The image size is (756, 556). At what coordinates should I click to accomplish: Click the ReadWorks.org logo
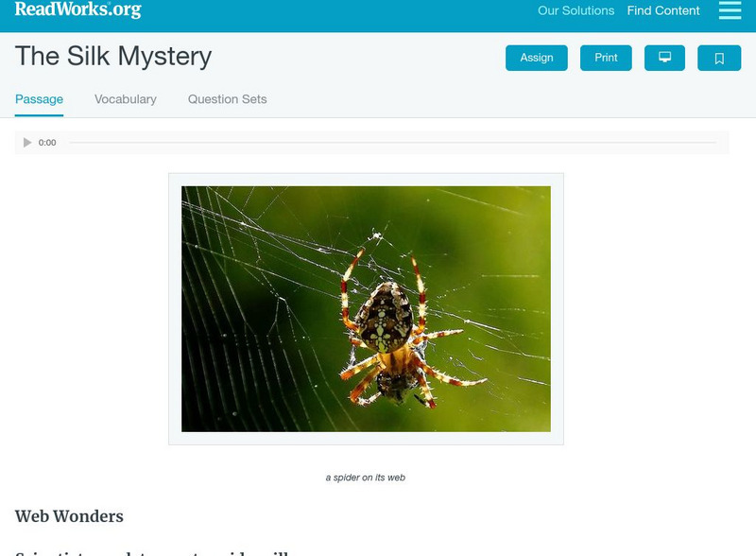click(78, 9)
